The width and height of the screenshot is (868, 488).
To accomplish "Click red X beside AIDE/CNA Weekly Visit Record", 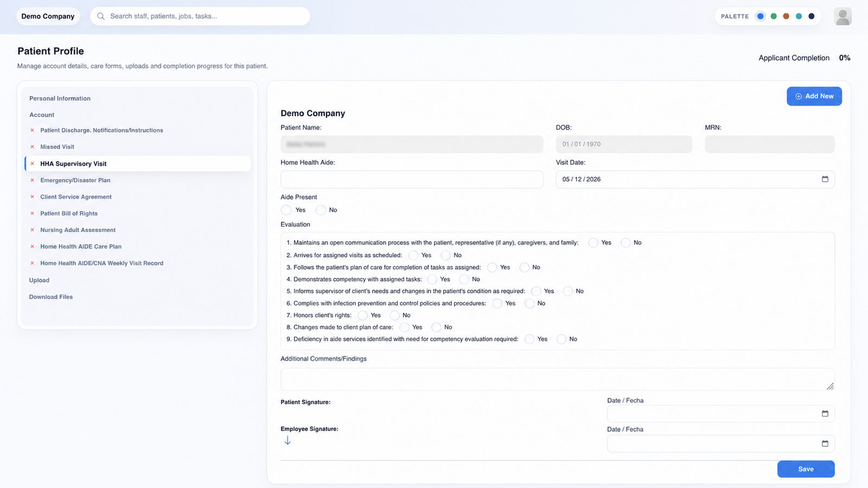I will (x=32, y=263).
